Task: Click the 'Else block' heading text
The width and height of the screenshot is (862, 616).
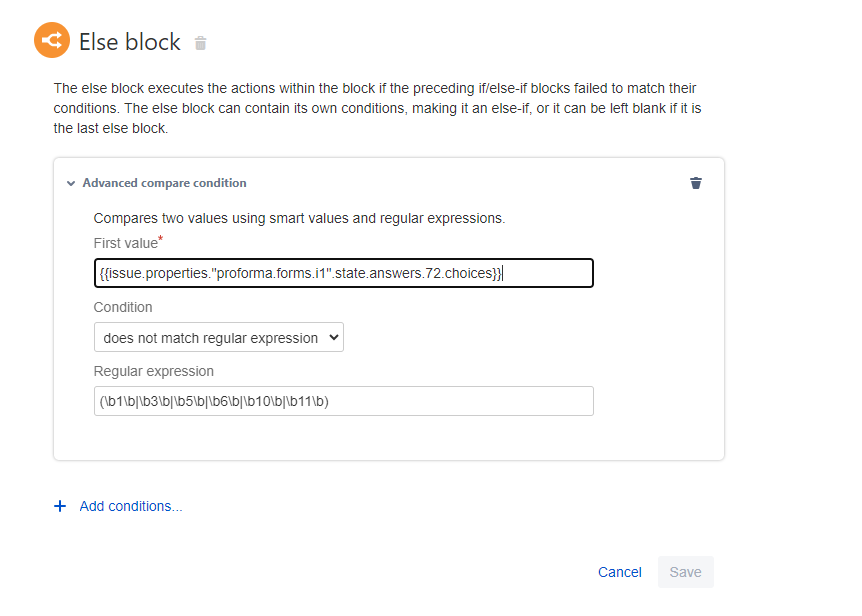Action: click(130, 42)
